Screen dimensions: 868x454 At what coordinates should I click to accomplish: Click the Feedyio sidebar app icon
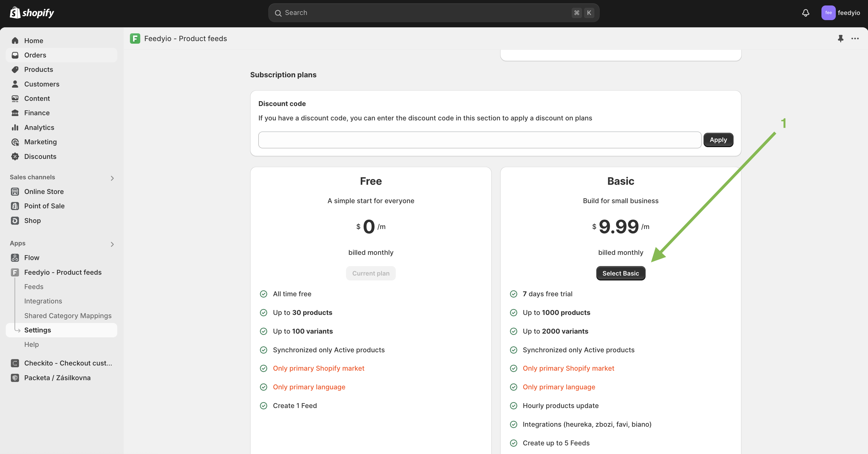pyautogui.click(x=15, y=272)
